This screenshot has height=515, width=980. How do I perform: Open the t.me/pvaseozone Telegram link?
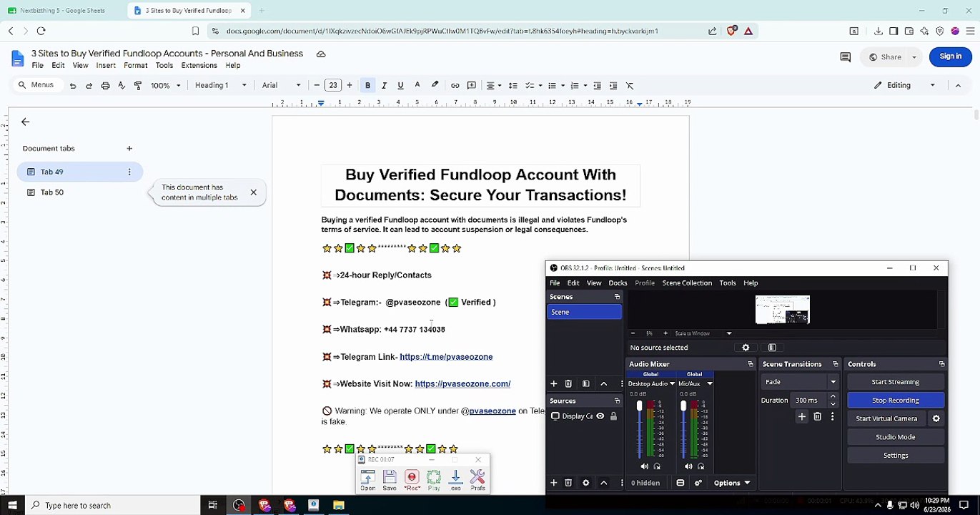[446, 357]
